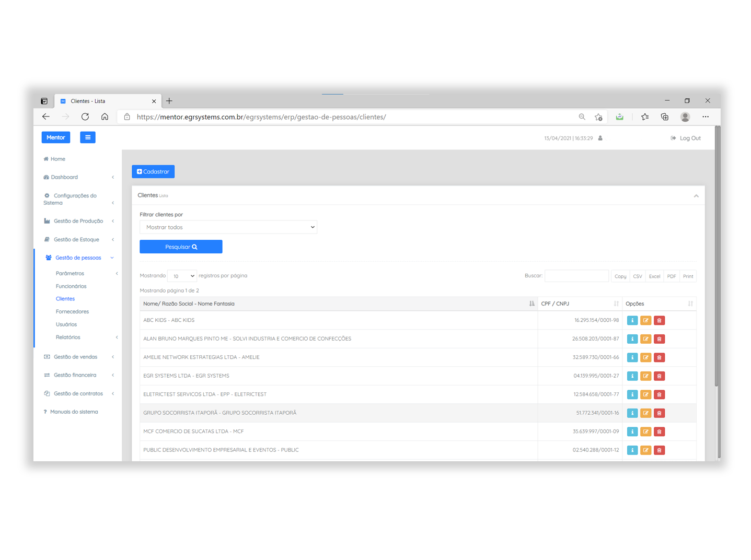This screenshot has width=751, height=560.
Task: Toggle the sidebar with the hamburger button
Action: (87, 137)
